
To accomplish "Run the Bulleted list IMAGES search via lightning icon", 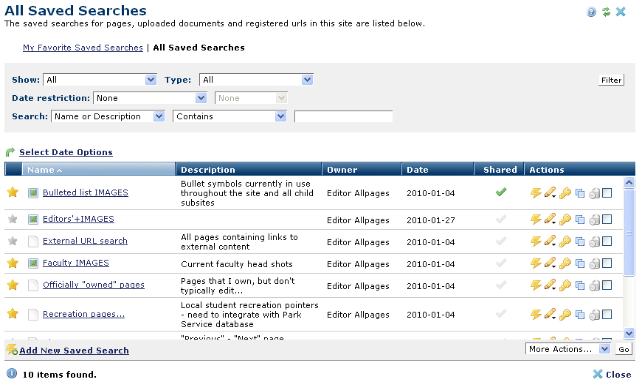I will coord(536,193).
